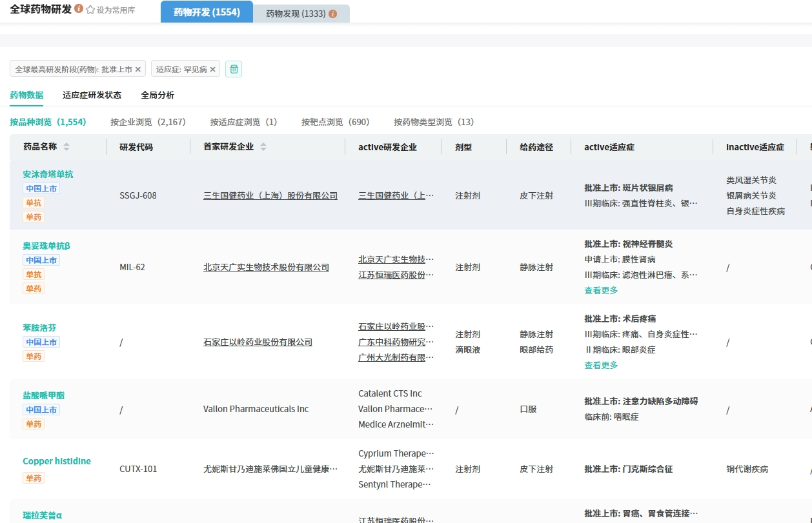Remove the 适应症 罕见病 filter tag
The width and height of the screenshot is (812, 523).
(x=213, y=69)
